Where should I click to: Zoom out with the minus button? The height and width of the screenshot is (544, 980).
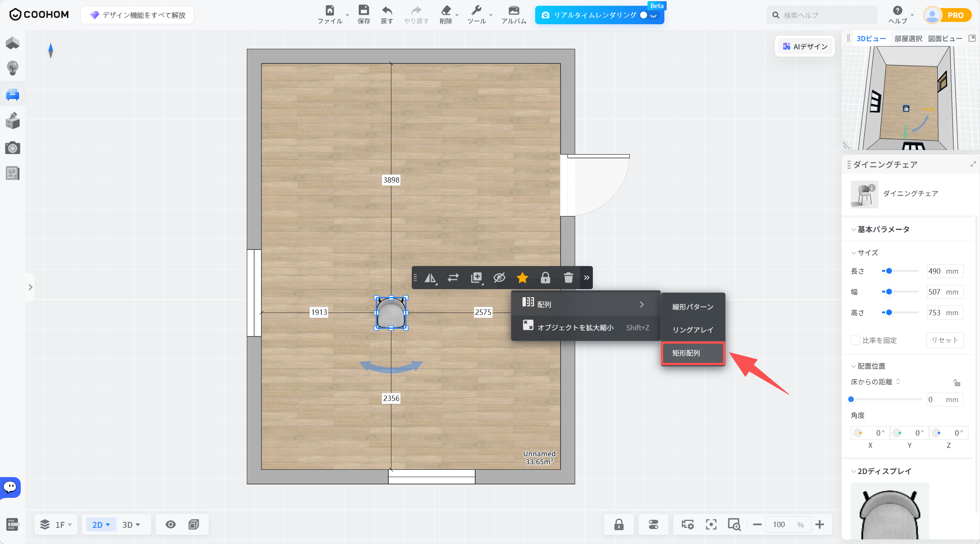(x=757, y=524)
